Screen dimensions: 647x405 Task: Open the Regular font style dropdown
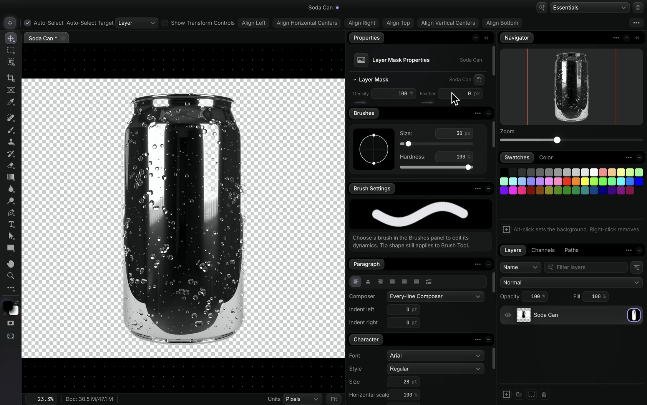click(435, 369)
